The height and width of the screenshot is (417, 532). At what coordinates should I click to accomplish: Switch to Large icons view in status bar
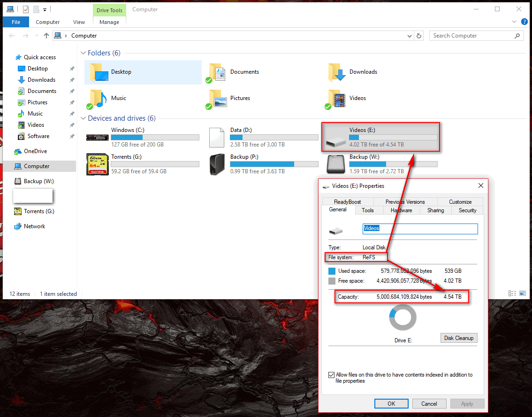coord(523,293)
